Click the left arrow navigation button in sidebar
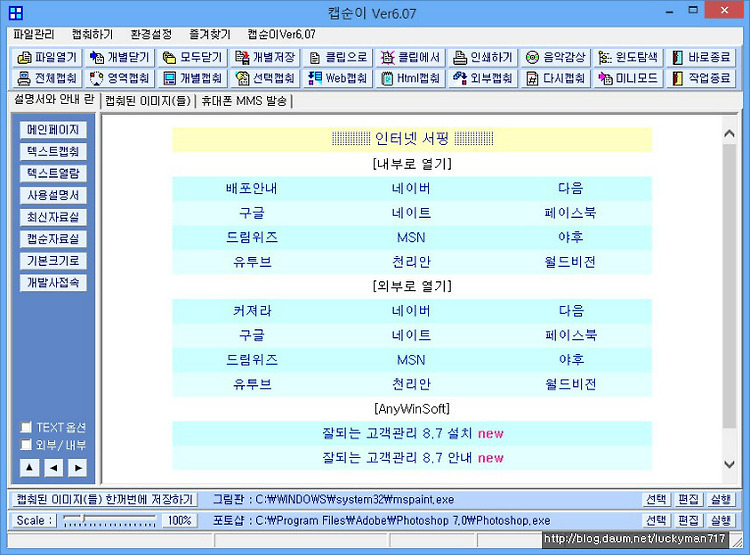Screen dimensions: 750x555 [54, 467]
